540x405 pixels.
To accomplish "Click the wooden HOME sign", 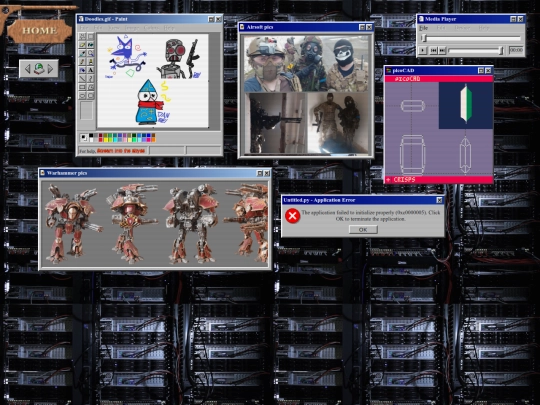I will pyautogui.click(x=39, y=31).
